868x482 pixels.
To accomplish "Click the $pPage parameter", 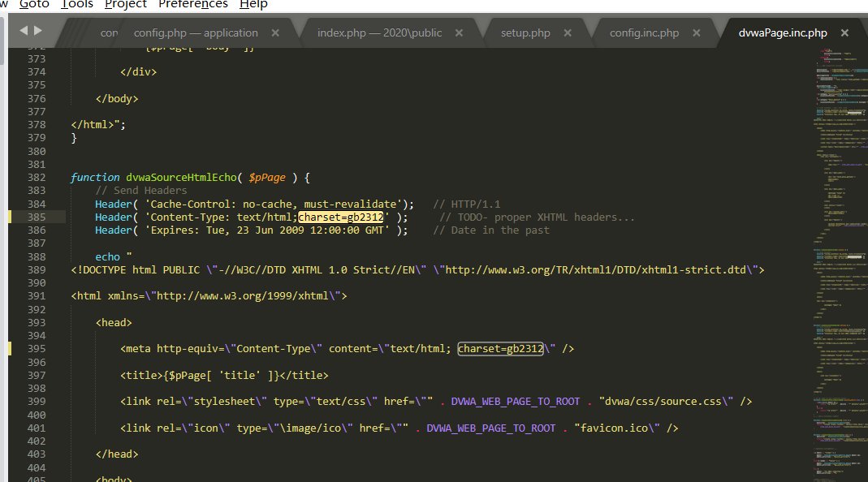I will tap(267, 178).
